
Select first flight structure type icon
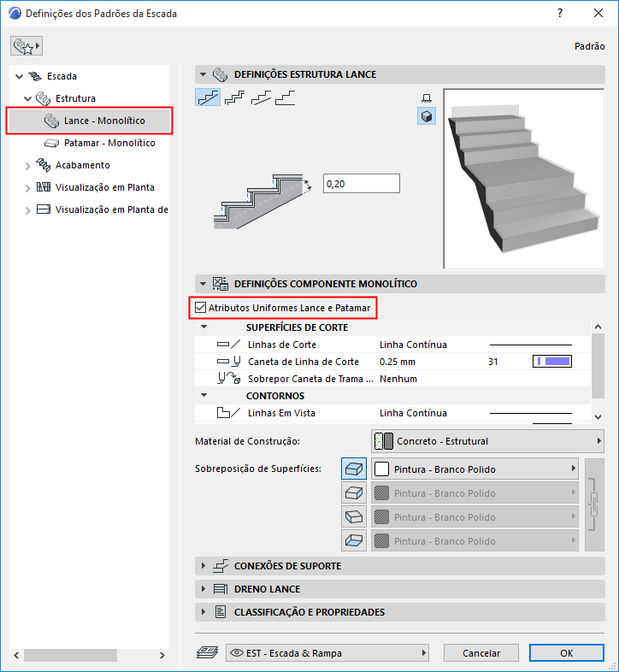[208, 97]
